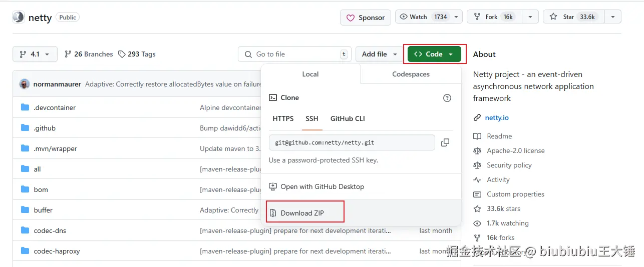
Task: Copy the SSH clone URL to clipboard
Action: click(445, 142)
